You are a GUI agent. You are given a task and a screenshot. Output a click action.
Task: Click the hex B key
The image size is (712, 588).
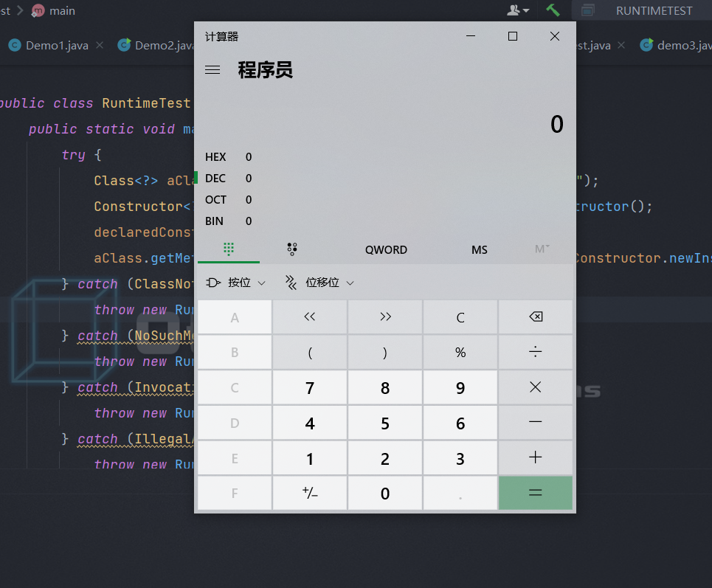[x=235, y=352]
